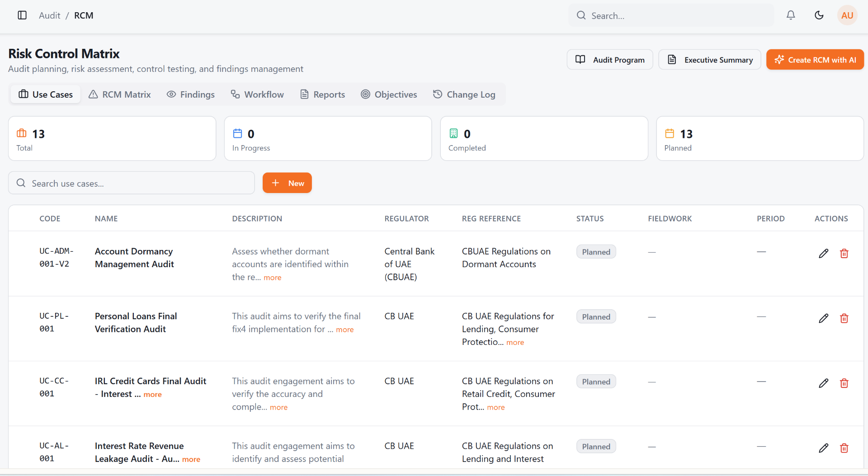This screenshot has width=868, height=476.
Task: Click the Planned 13 stat card
Action: tap(760, 138)
